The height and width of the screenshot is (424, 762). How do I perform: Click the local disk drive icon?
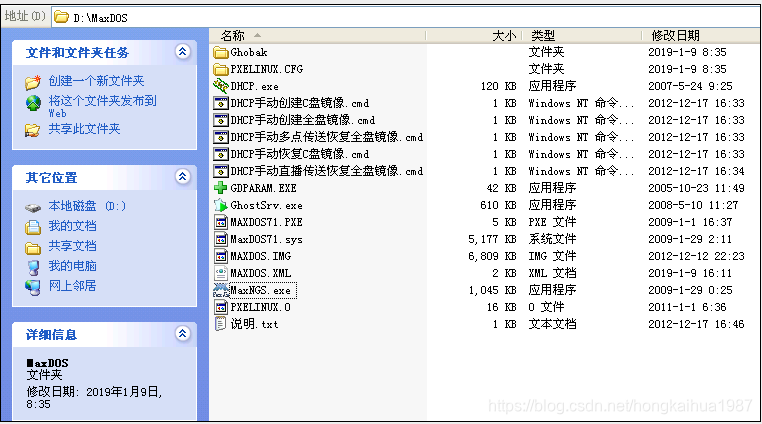(33, 208)
